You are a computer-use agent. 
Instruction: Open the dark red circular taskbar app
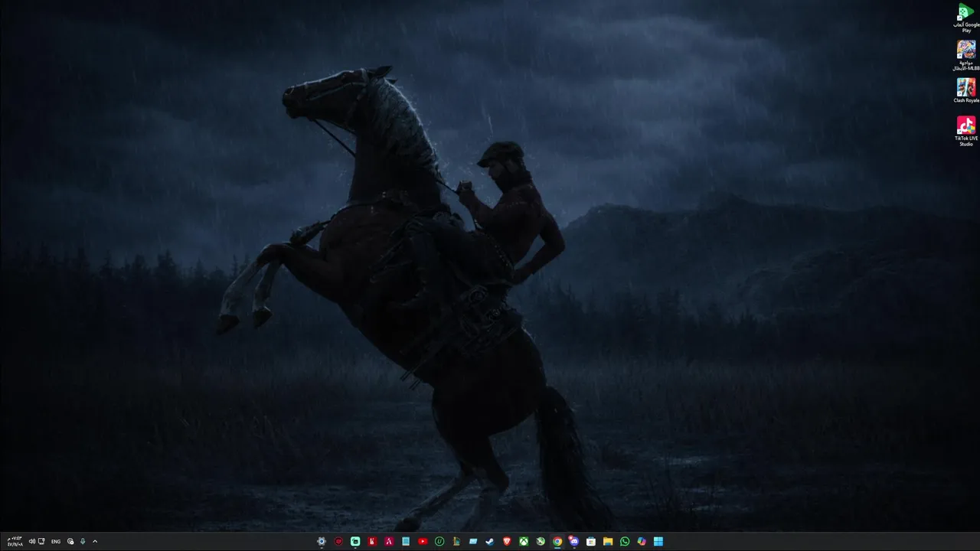pos(338,541)
